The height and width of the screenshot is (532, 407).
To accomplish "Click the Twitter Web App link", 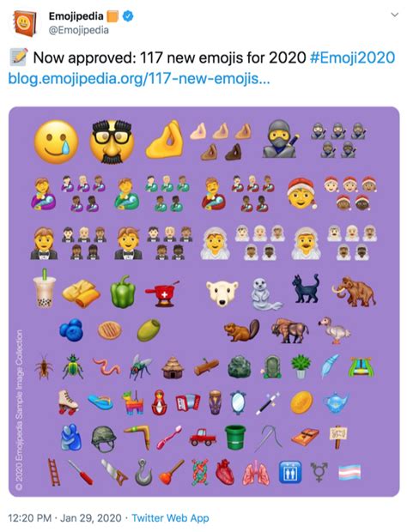I will 170,518.
